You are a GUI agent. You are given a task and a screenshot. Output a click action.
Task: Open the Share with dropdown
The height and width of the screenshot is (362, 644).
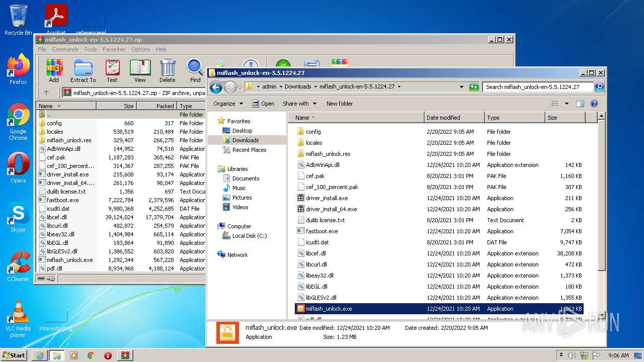(x=299, y=104)
